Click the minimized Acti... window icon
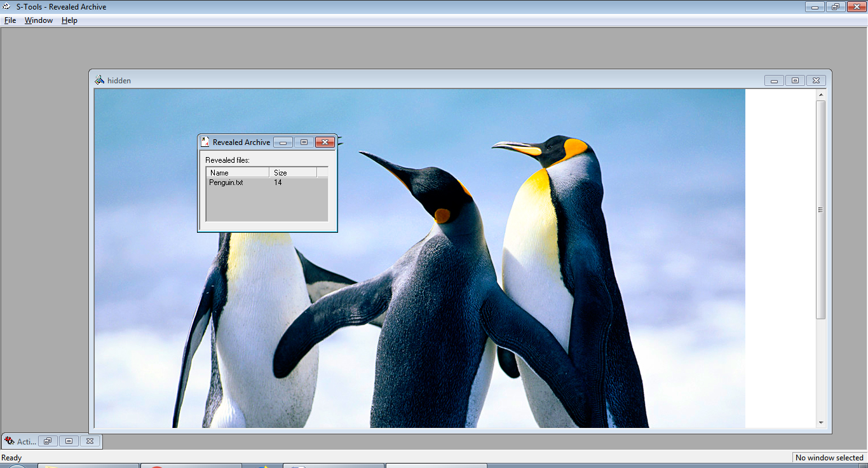The width and height of the screenshot is (868, 468). point(9,441)
